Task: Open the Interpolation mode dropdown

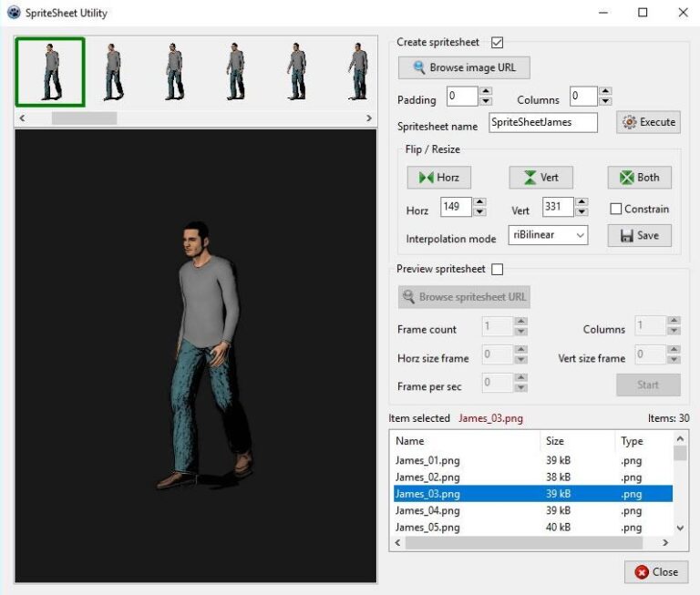Action: 548,235
